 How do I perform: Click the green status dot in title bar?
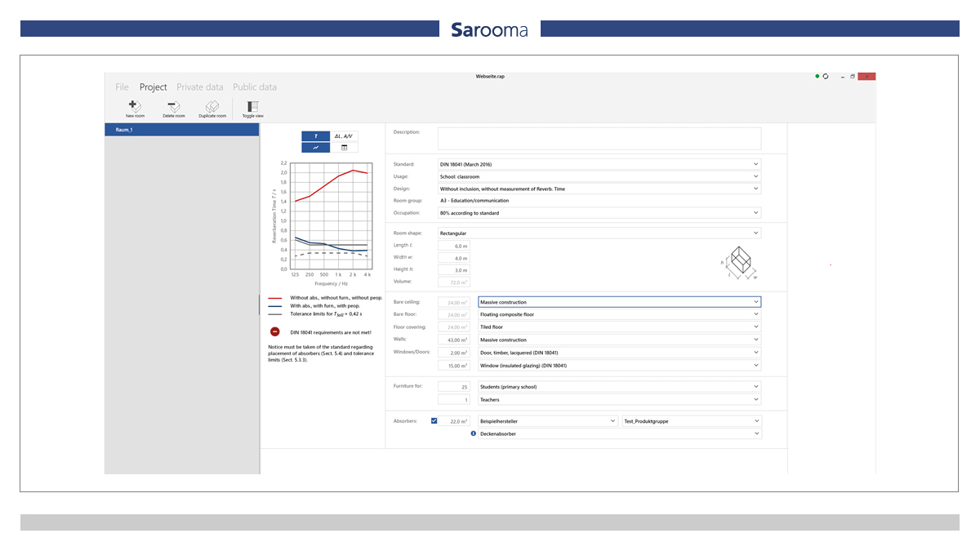[x=817, y=76]
